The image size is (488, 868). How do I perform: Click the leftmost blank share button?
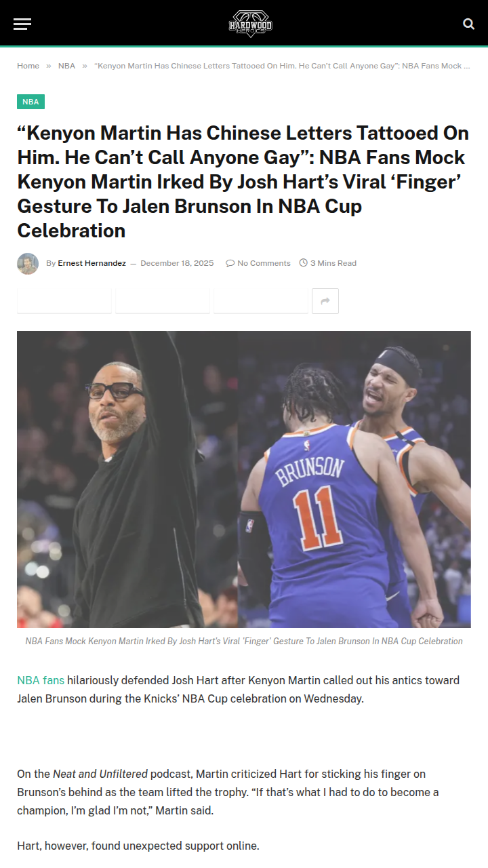(x=64, y=301)
